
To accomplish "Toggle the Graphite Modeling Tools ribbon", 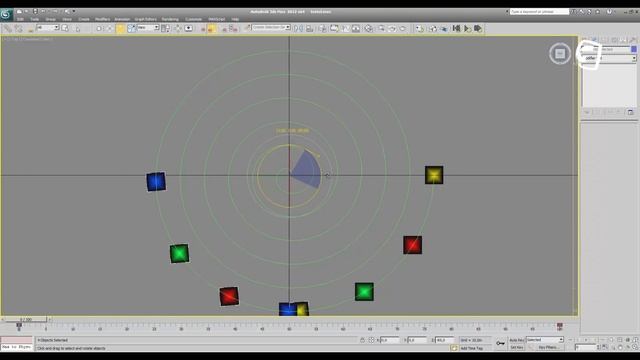I will [334, 29].
